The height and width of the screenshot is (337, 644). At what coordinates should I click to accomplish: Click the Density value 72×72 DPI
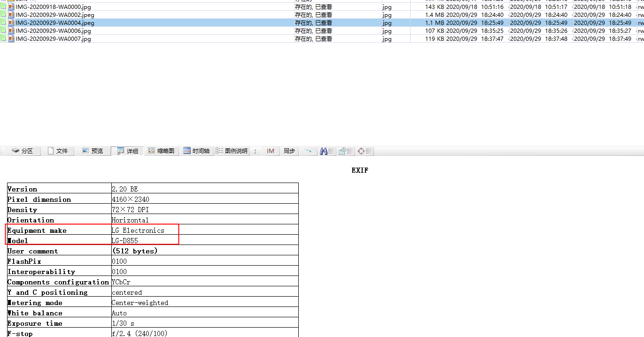click(130, 209)
